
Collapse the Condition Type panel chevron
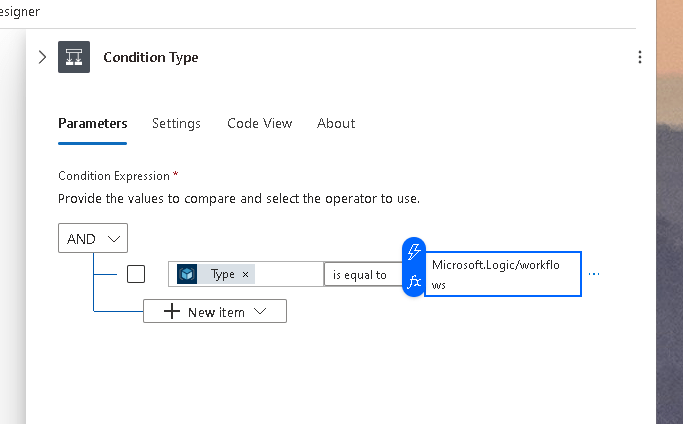[x=42, y=57]
